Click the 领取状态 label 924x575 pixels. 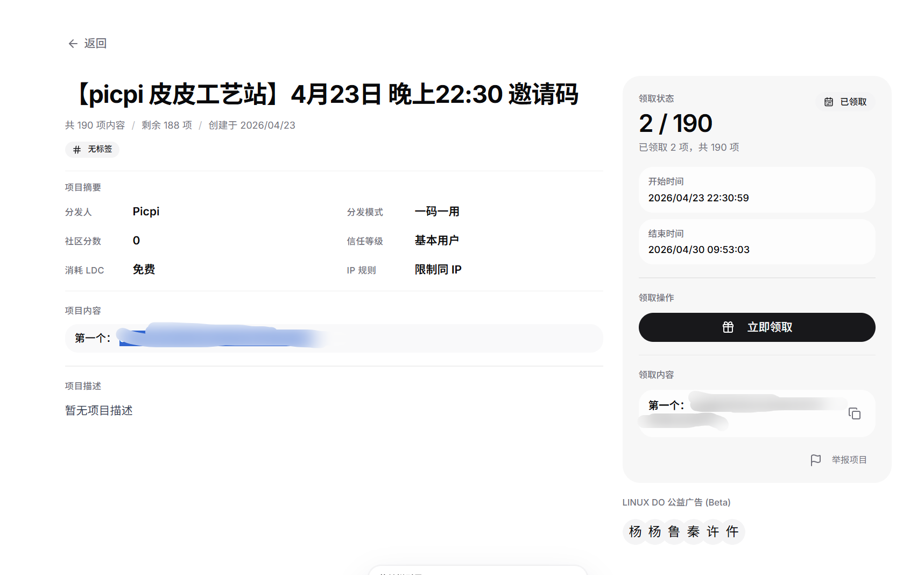[657, 99]
